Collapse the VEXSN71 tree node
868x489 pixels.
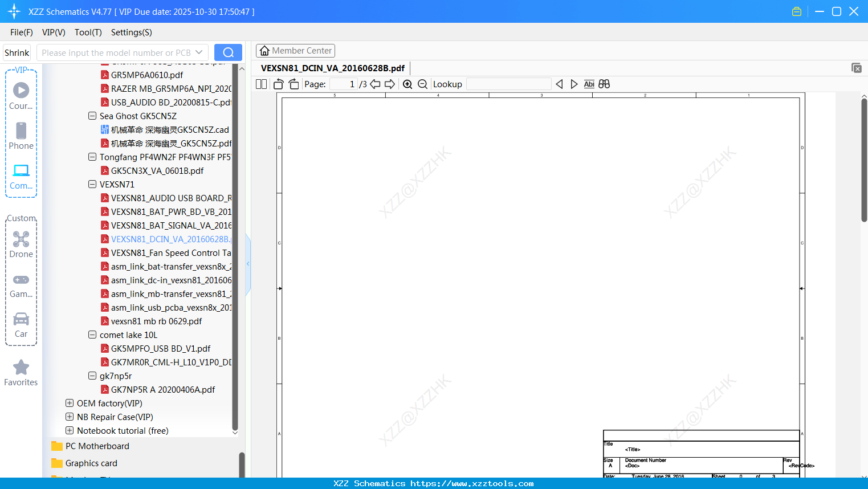[92, 184]
